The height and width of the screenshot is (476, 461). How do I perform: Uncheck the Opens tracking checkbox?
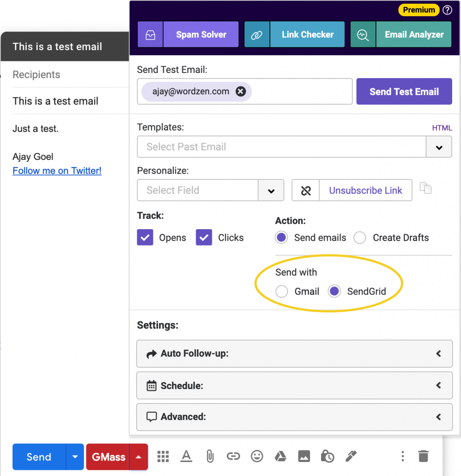tap(145, 238)
